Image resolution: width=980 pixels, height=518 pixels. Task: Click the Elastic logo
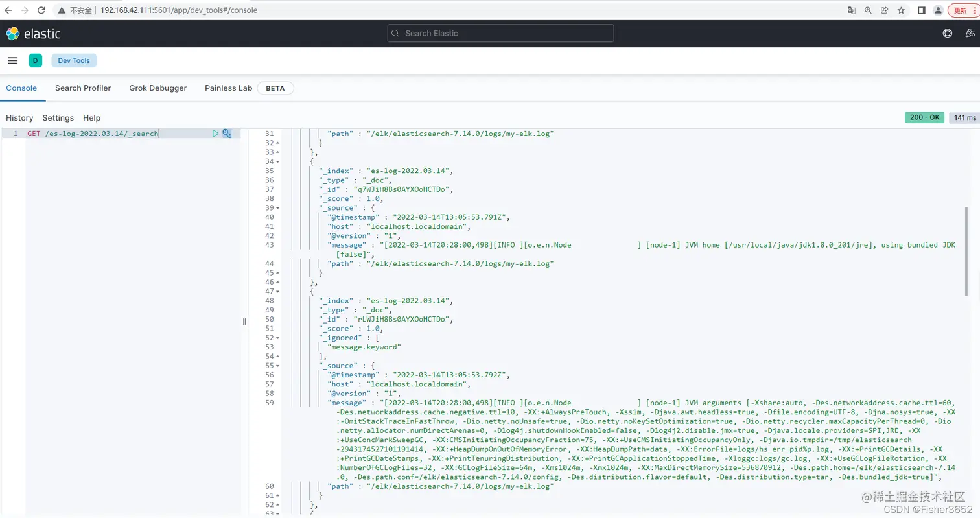(x=33, y=34)
